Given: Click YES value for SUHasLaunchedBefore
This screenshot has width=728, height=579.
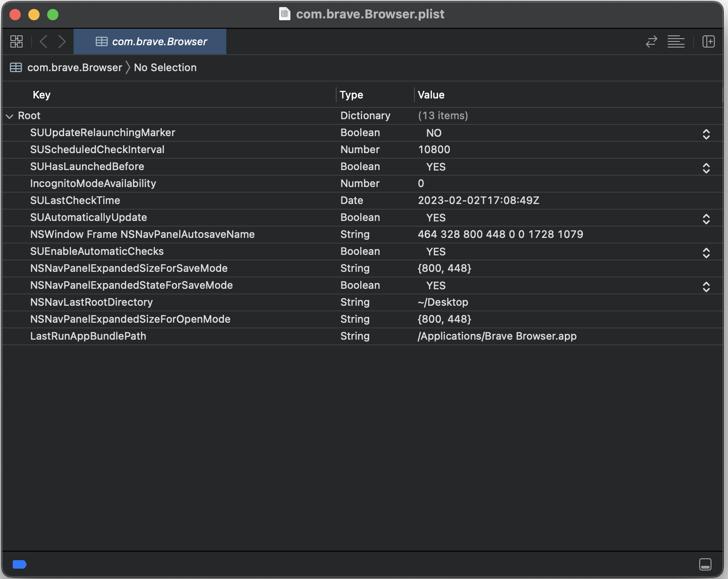Looking at the screenshot, I should [436, 167].
